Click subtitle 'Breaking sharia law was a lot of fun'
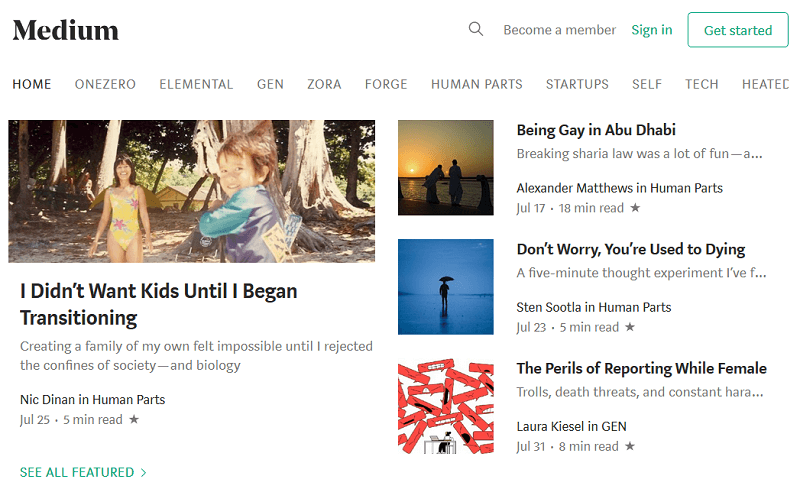This screenshot has height=492, width=800. [639, 154]
